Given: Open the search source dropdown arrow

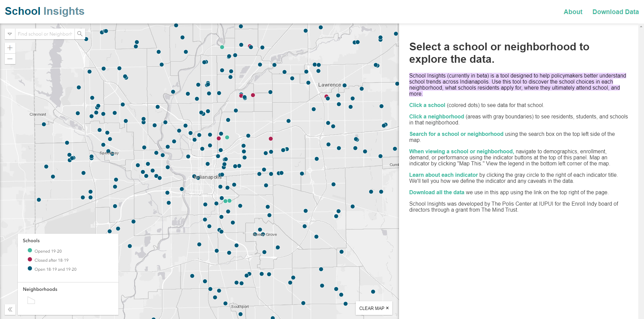Looking at the screenshot, I should 10,34.
